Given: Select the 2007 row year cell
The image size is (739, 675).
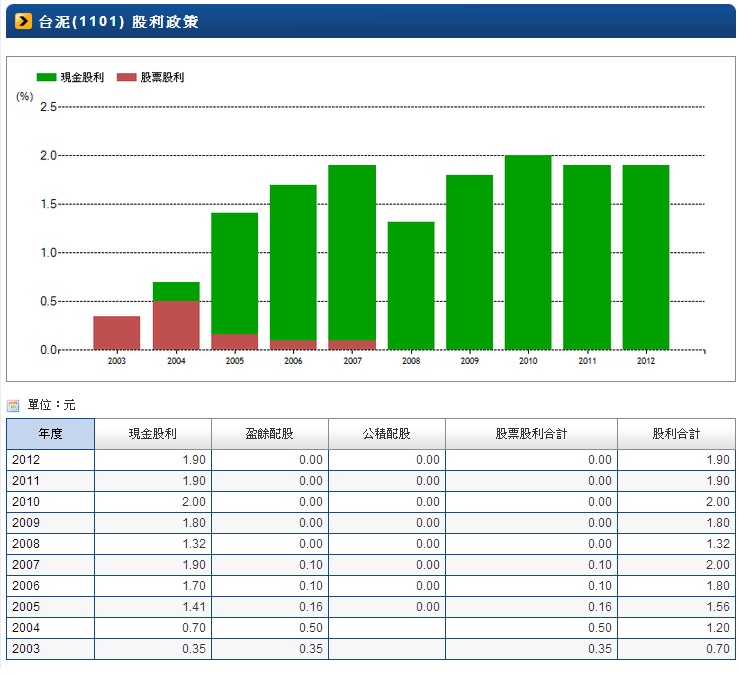Looking at the screenshot, I should 50,565.
